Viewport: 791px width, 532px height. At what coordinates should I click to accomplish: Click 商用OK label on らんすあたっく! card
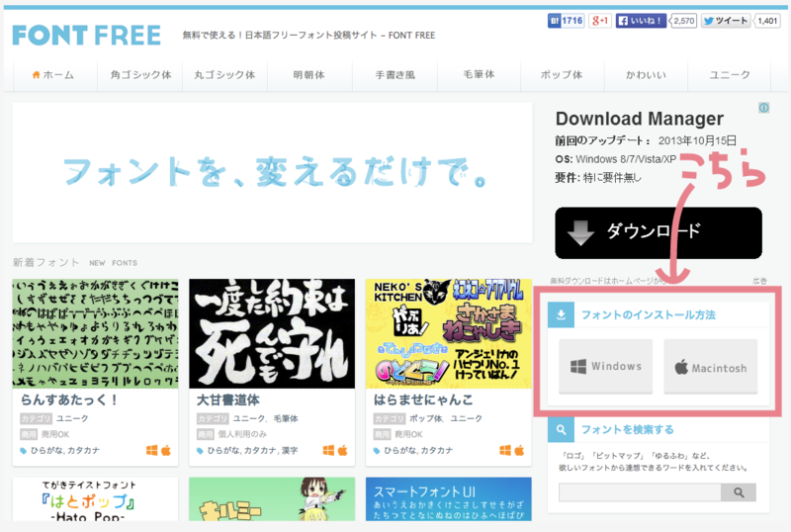click(55, 434)
